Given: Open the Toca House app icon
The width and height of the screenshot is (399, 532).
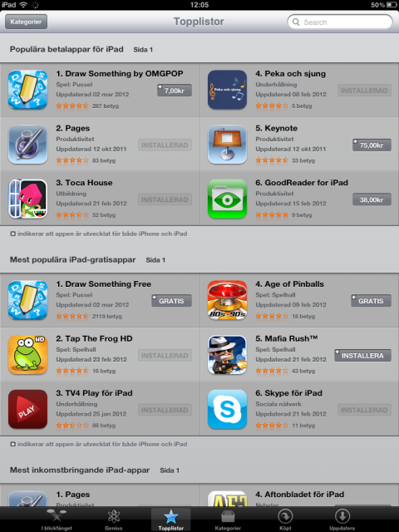Looking at the screenshot, I should click(x=27, y=199).
